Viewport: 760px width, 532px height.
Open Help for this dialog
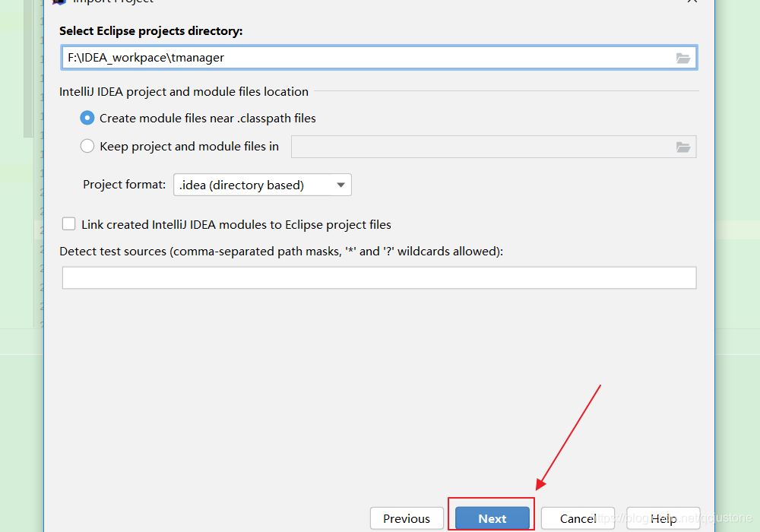tap(663, 518)
